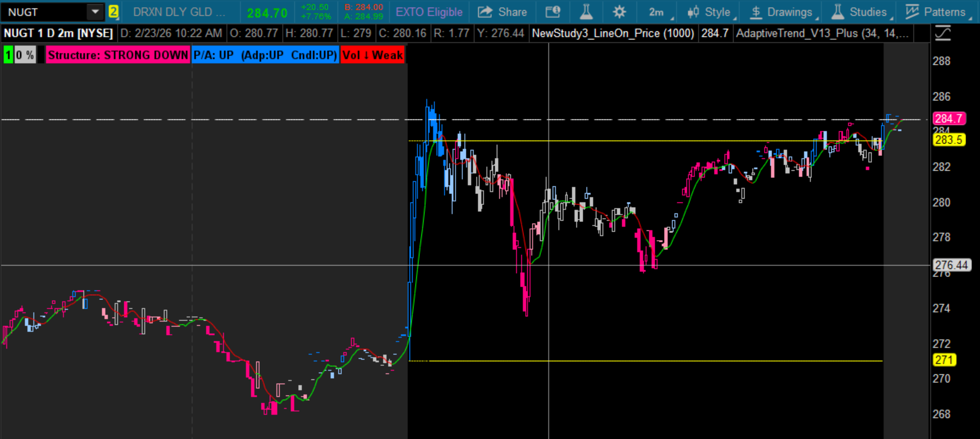Click into the NUGT symbol input field

click(42, 12)
